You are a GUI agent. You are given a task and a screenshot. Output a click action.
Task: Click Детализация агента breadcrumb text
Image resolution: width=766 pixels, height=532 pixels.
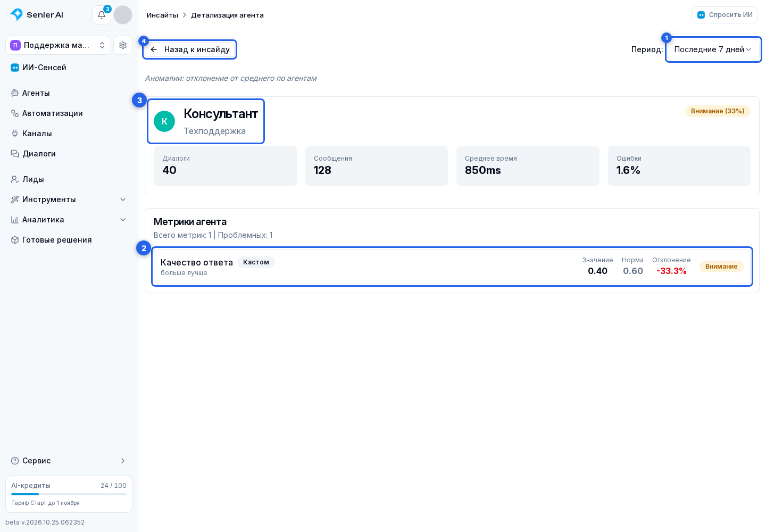(227, 15)
